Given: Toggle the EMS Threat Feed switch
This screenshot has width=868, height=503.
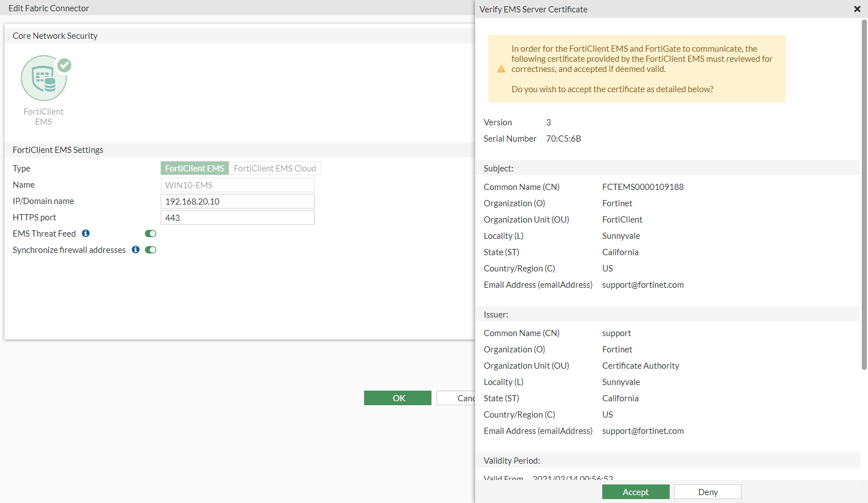Looking at the screenshot, I should tap(151, 234).
